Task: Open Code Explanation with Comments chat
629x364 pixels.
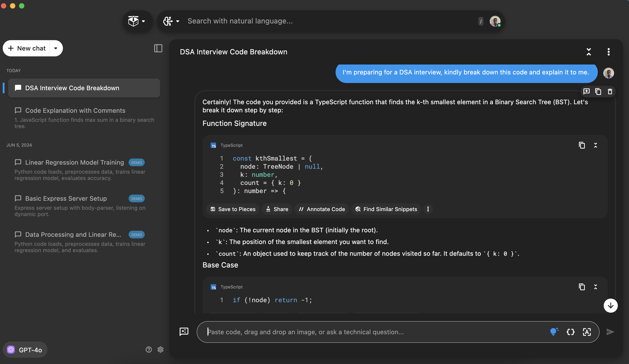Action: [75, 111]
